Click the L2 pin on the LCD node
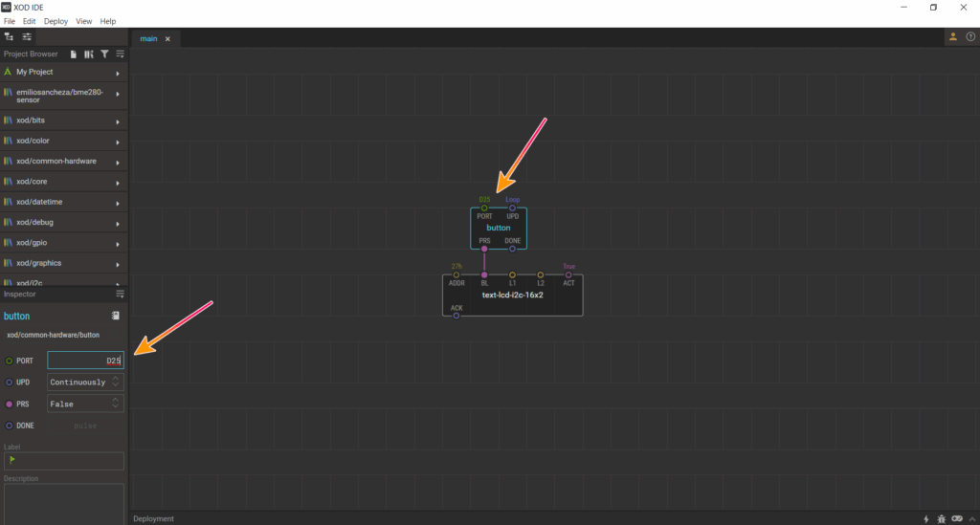980x525 pixels. pos(541,274)
